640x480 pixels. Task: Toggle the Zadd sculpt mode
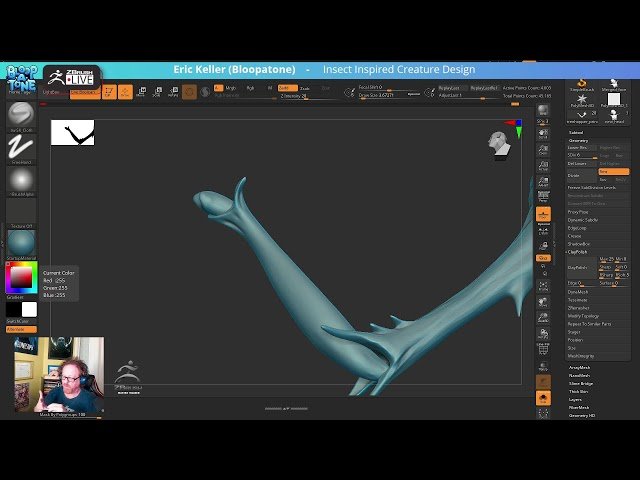(285, 88)
